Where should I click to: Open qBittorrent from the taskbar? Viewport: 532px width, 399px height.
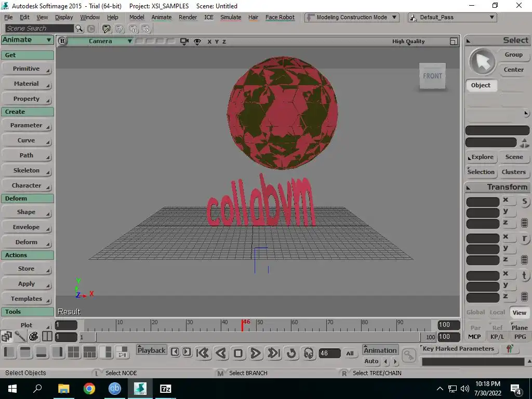point(115,389)
